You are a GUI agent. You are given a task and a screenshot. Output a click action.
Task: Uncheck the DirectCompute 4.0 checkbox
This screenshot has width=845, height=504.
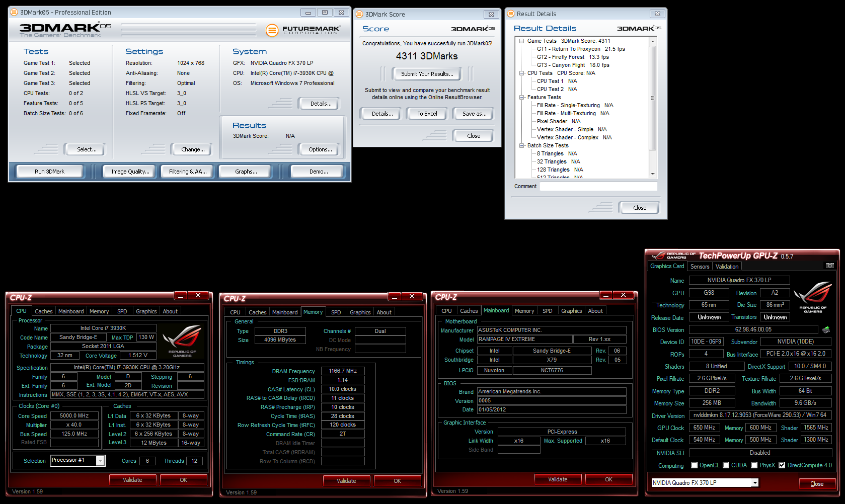(x=782, y=465)
